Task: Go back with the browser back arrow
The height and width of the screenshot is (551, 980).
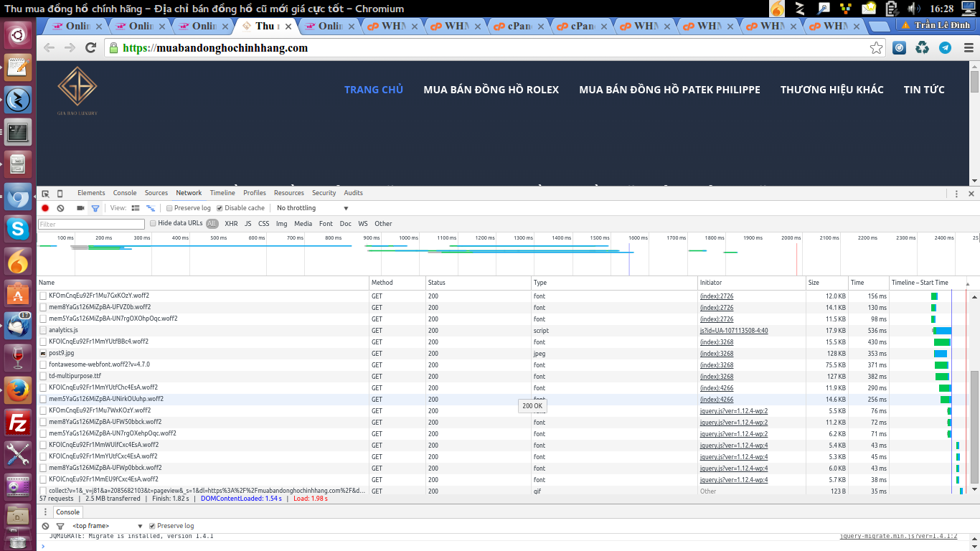Action: tap(49, 48)
